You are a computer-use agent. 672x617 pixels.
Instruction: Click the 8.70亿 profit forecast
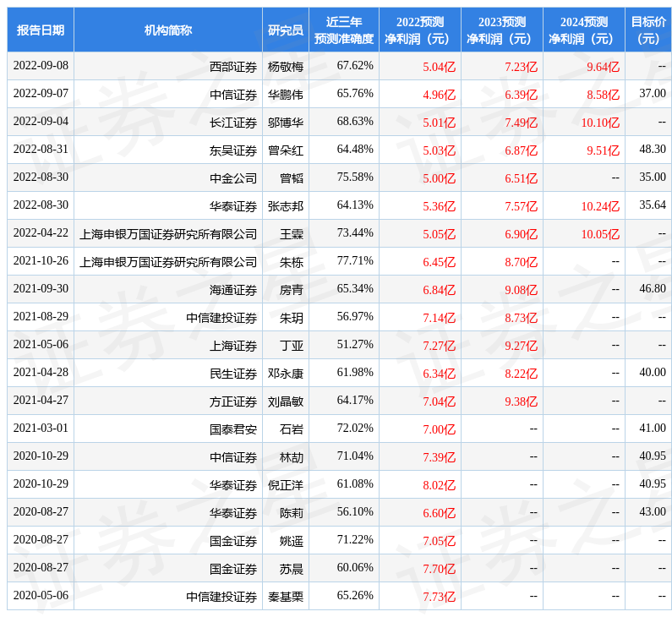522,262
